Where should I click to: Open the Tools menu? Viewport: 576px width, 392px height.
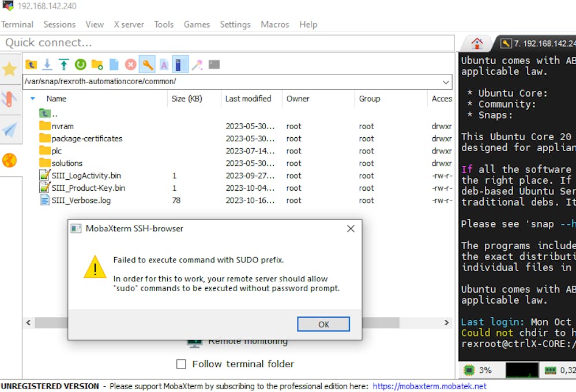(x=164, y=24)
